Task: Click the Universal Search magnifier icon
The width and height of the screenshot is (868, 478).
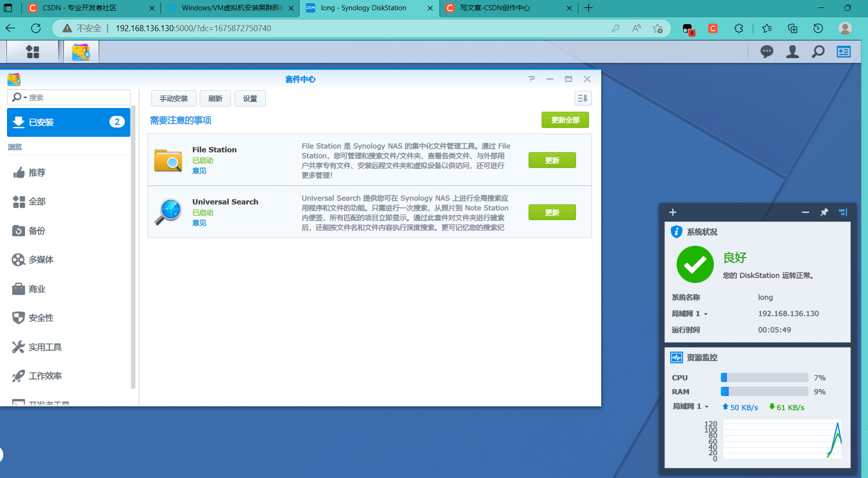Action: point(168,212)
